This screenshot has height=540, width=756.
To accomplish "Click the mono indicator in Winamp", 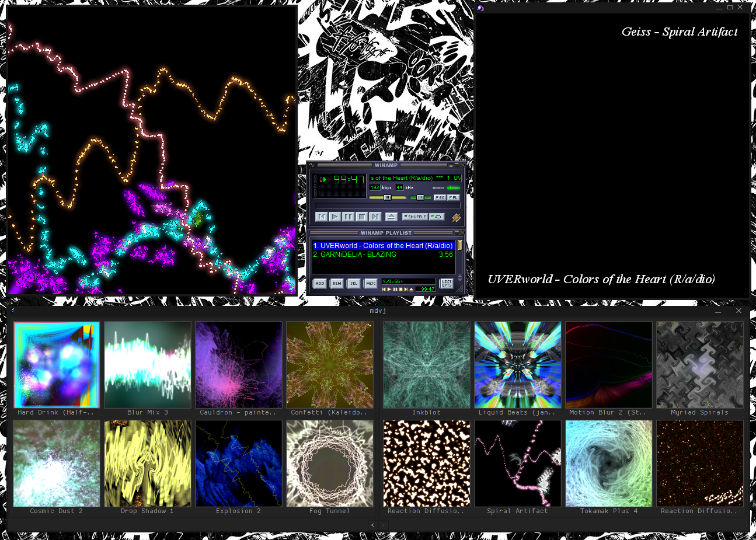I will (x=438, y=187).
